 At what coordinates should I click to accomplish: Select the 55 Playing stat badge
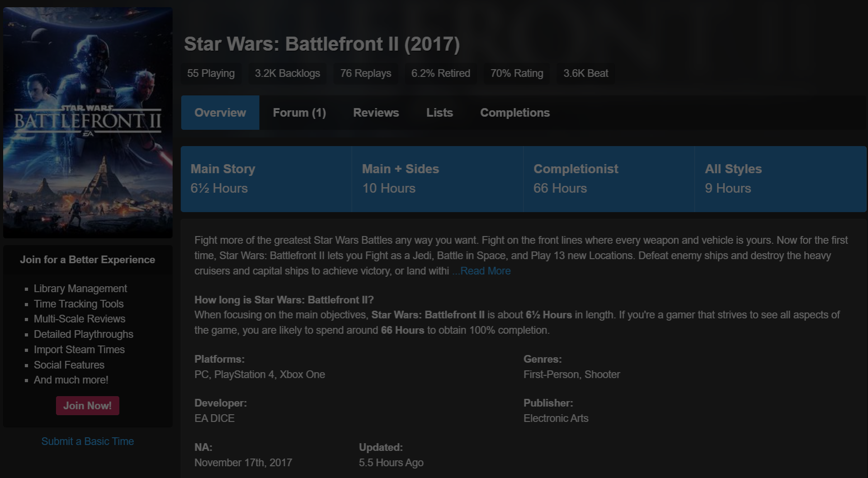[211, 73]
